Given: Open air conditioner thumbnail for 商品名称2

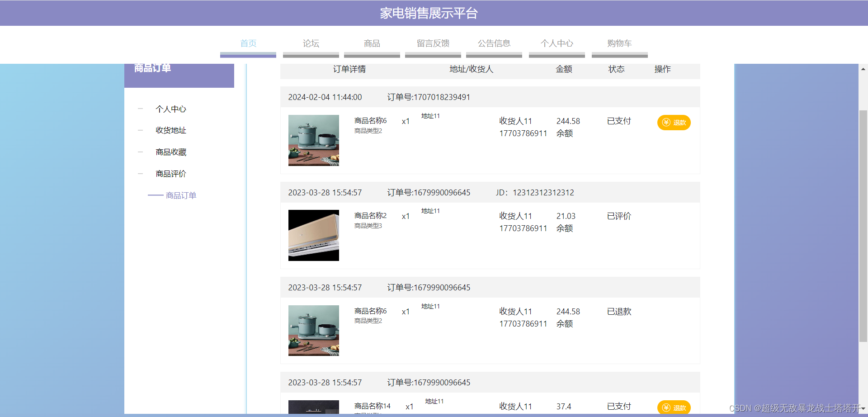Looking at the screenshot, I should tap(314, 235).
